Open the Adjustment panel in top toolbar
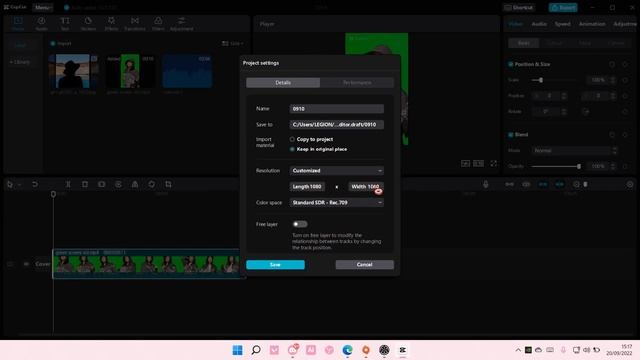 182,24
